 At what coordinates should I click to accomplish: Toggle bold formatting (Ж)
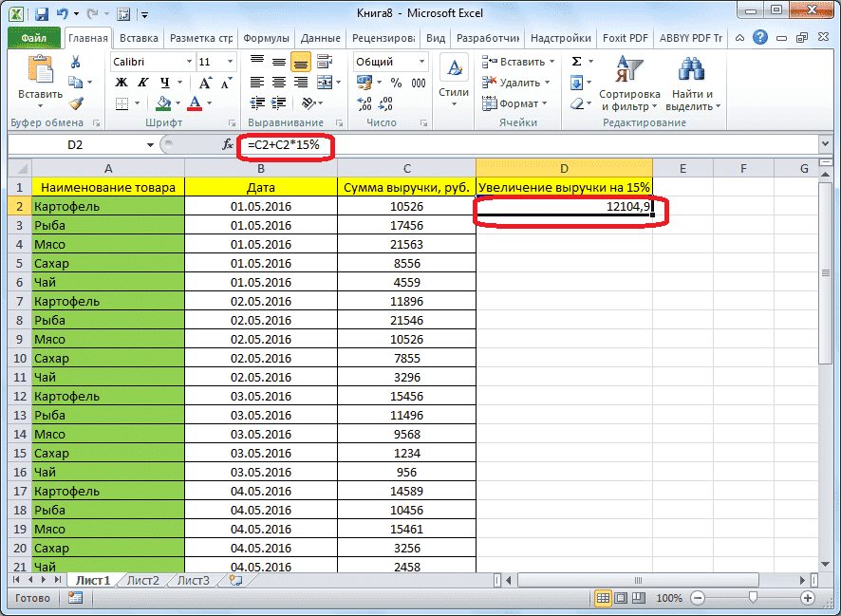pyautogui.click(x=121, y=83)
